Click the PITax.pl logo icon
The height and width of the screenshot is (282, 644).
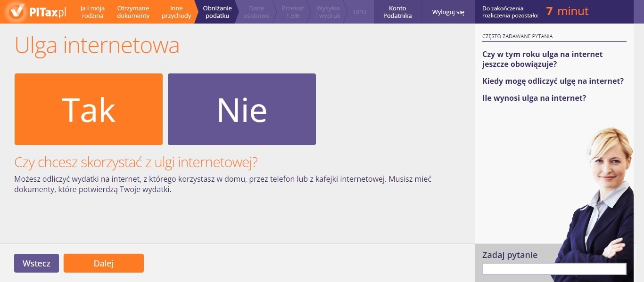pyautogui.click(x=17, y=12)
